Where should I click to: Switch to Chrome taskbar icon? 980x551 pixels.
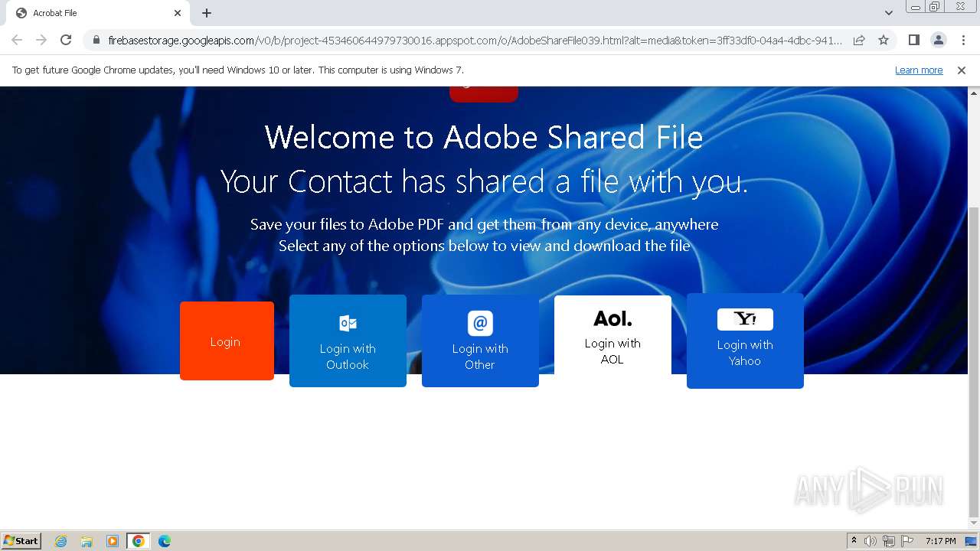coord(138,541)
